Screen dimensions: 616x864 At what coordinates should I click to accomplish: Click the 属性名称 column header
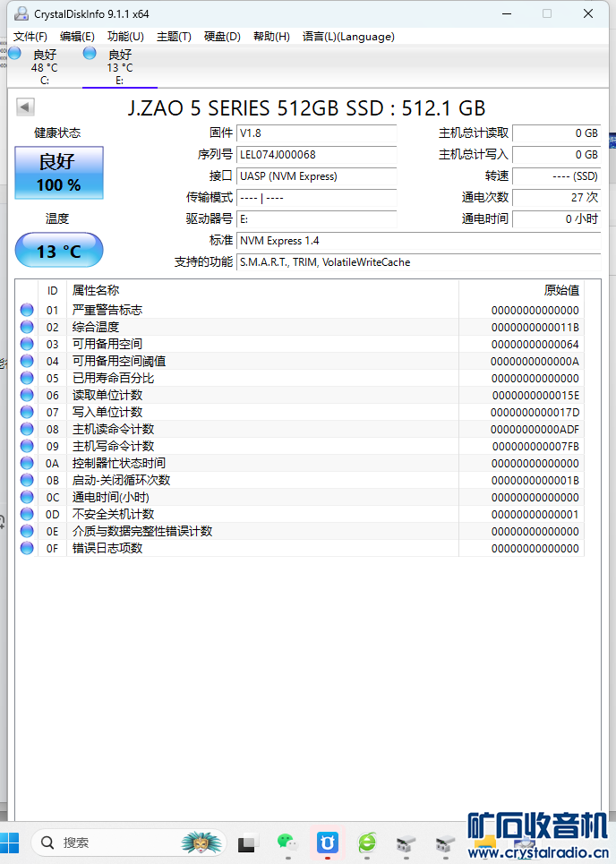click(262, 290)
